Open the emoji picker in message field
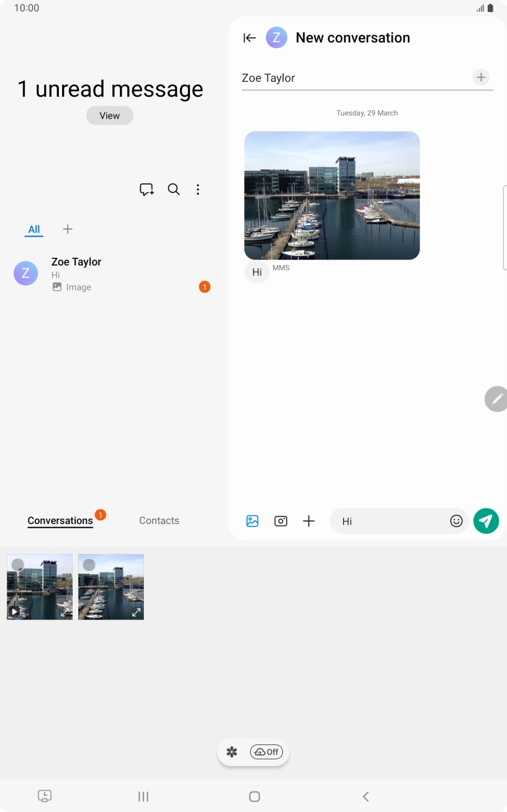507x812 pixels. pyautogui.click(x=456, y=521)
